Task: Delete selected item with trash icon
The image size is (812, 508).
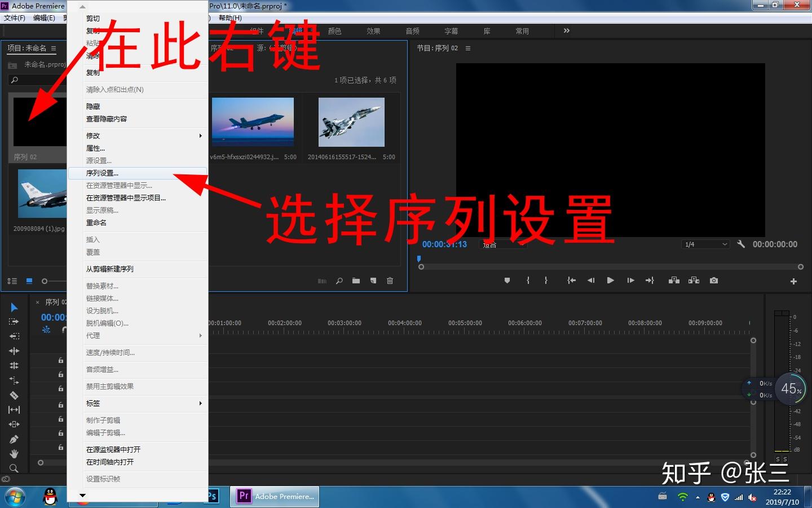Action: (390, 281)
